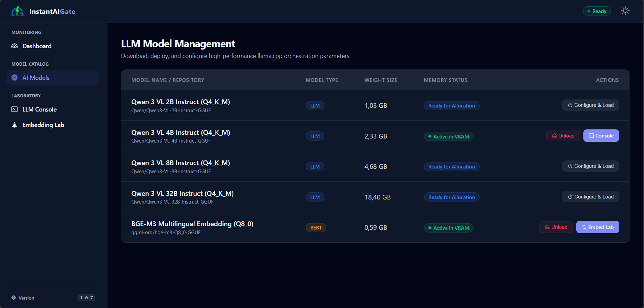Select BGE-M3 Multilingual Embedding model name
The image size is (644, 308).
[192, 224]
